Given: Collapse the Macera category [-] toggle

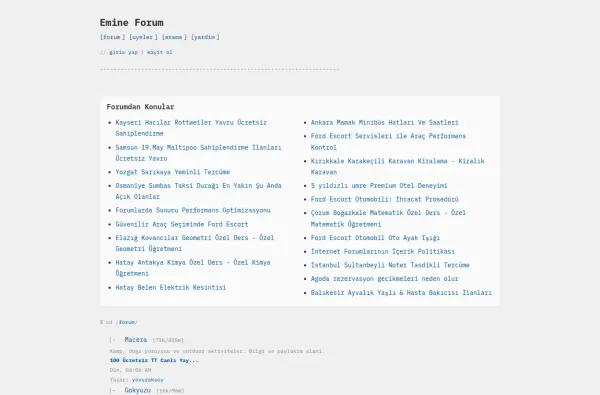Looking at the screenshot, I should (x=112, y=340).
